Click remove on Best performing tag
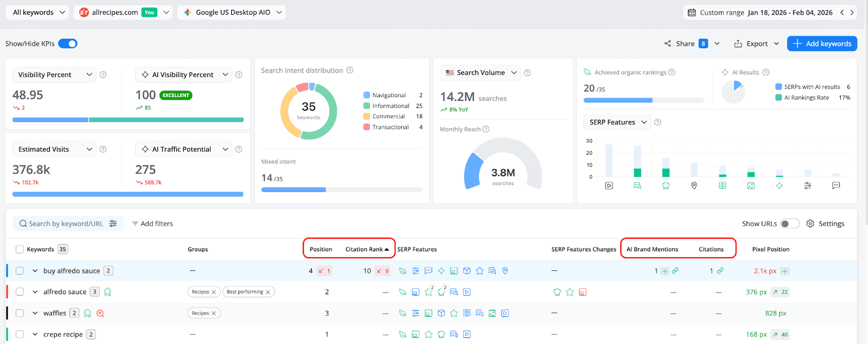 (268, 292)
